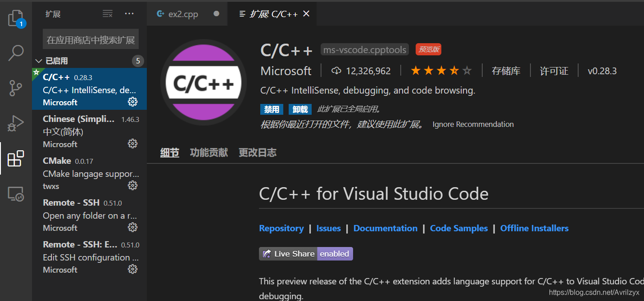Open the Explorer in the activity bar
The width and height of the screenshot is (644, 301).
click(x=16, y=18)
